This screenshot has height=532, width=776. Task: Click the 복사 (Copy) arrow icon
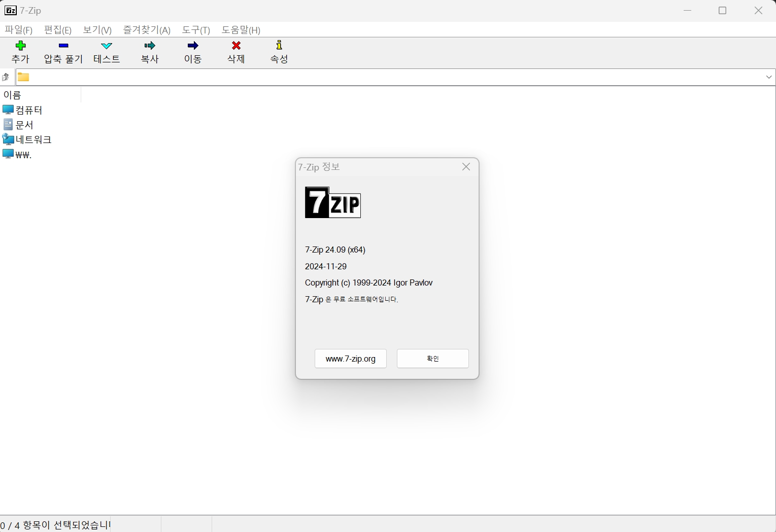pyautogui.click(x=150, y=46)
